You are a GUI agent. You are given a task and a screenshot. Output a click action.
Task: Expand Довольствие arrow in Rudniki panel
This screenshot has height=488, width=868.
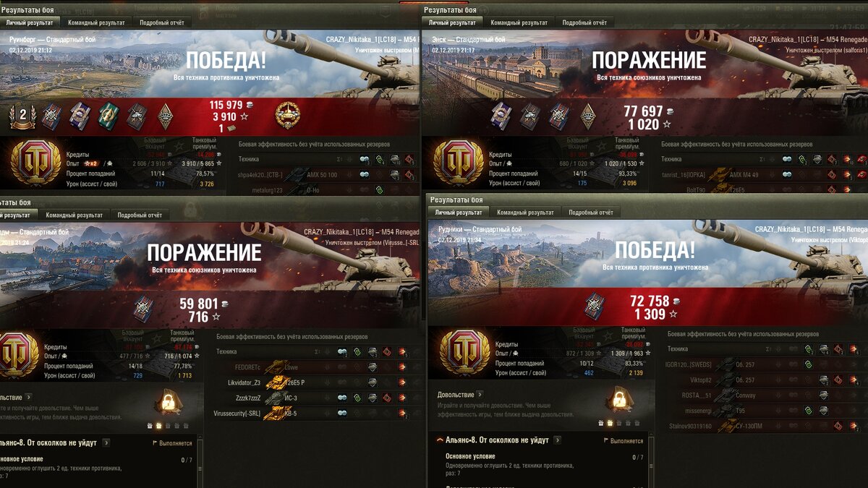[x=480, y=395]
